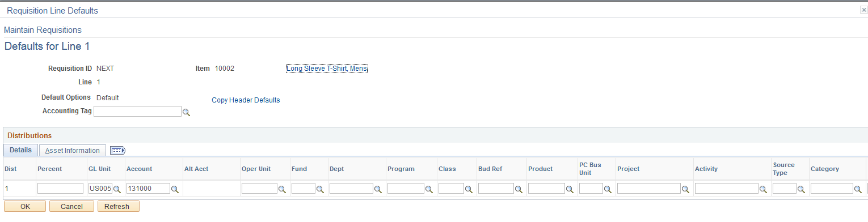Open Oper Unit lookup magnifier

click(x=282, y=189)
